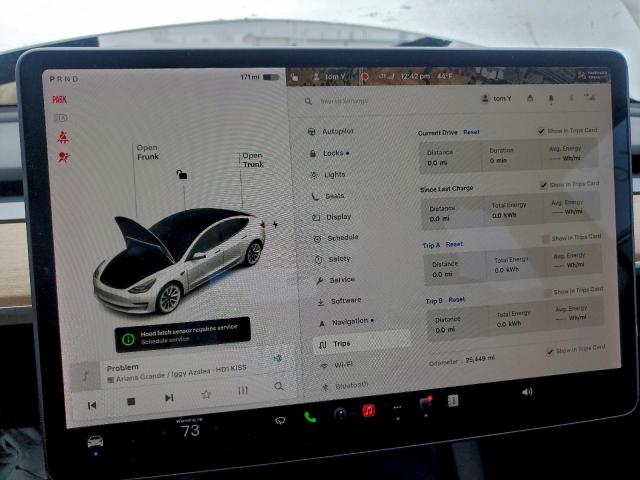Screen dimensions: 640x480
Task: Reset the Current Drive stats
Action: coord(471,132)
